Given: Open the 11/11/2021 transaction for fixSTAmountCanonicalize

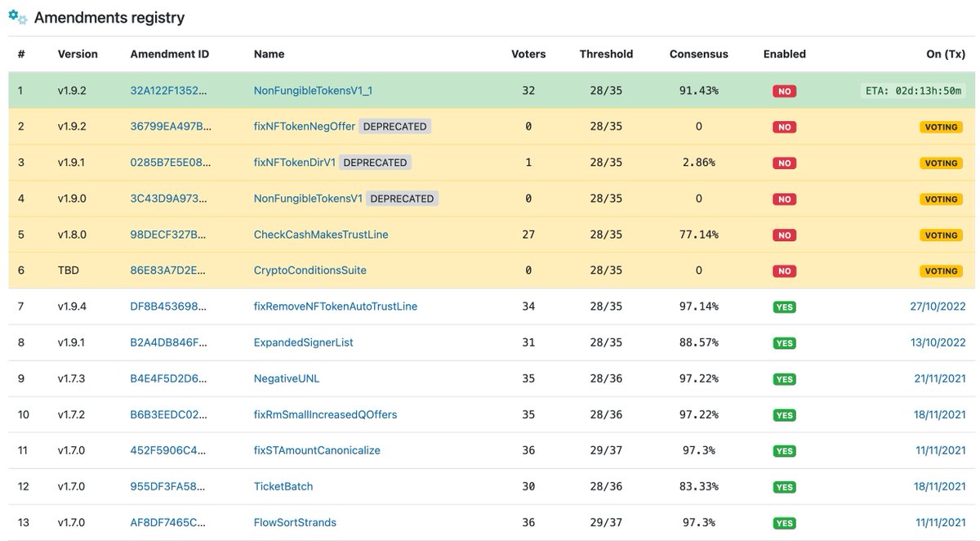Looking at the screenshot, I should 941,450.
